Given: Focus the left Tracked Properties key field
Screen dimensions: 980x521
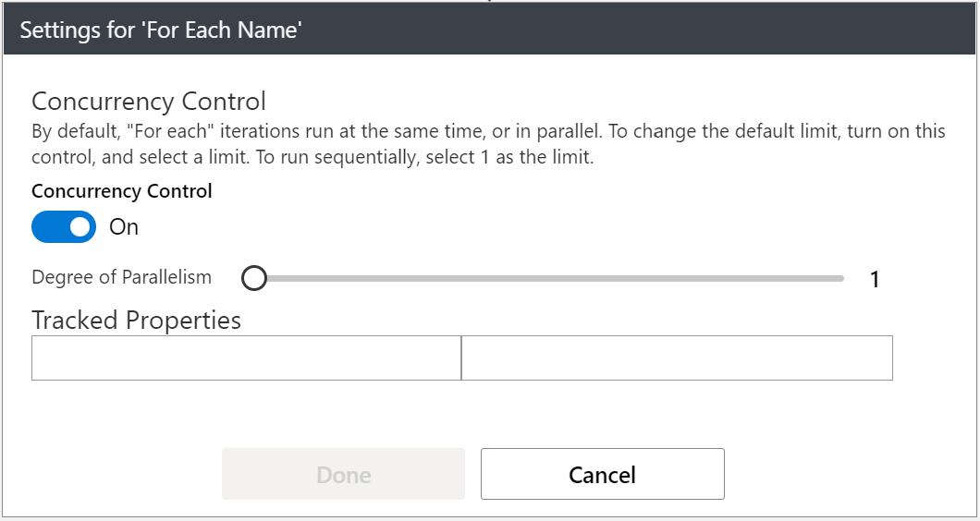Looking at the screenshot, I should tap(246, 357).
